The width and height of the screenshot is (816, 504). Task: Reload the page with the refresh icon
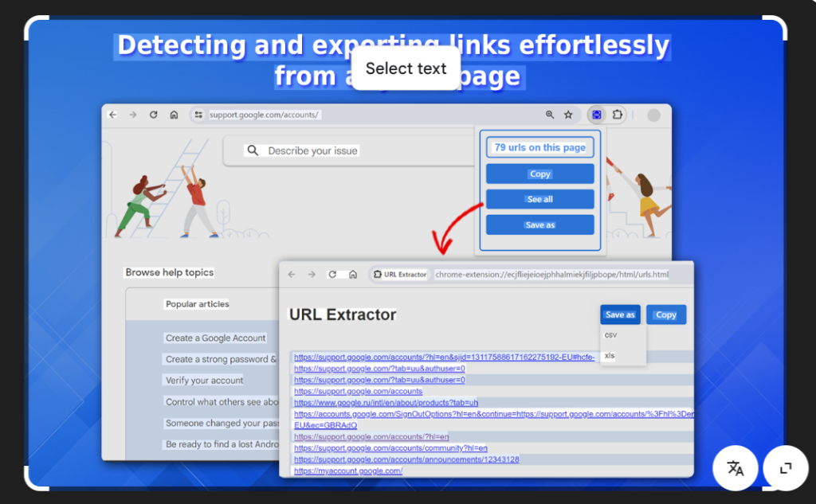pyautogui.click(x=153, y=115)
